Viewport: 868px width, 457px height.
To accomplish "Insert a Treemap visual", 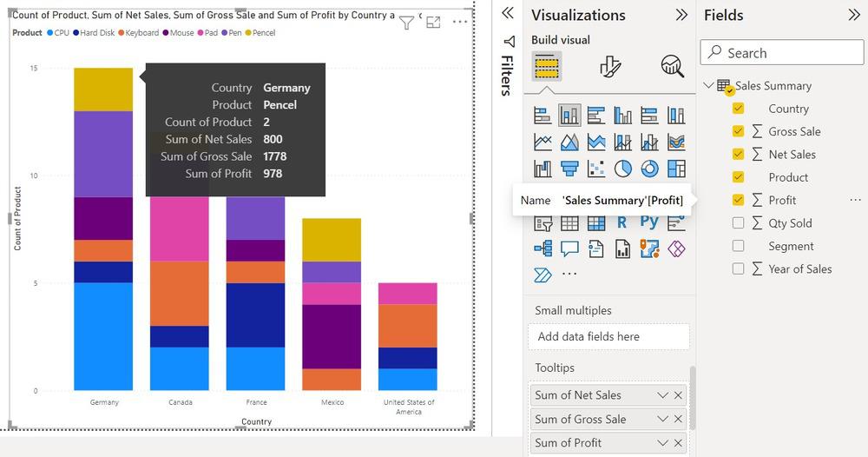I will pos(676,169).
